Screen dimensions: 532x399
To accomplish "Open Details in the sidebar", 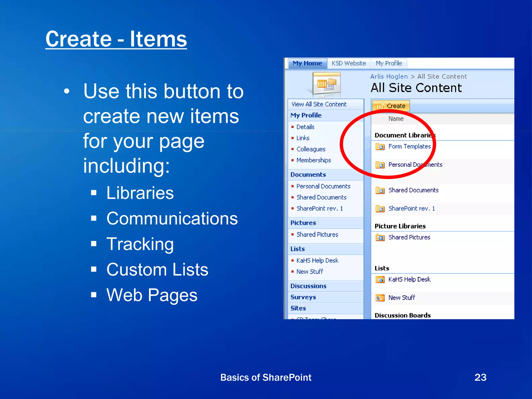I will pos(305,127).
